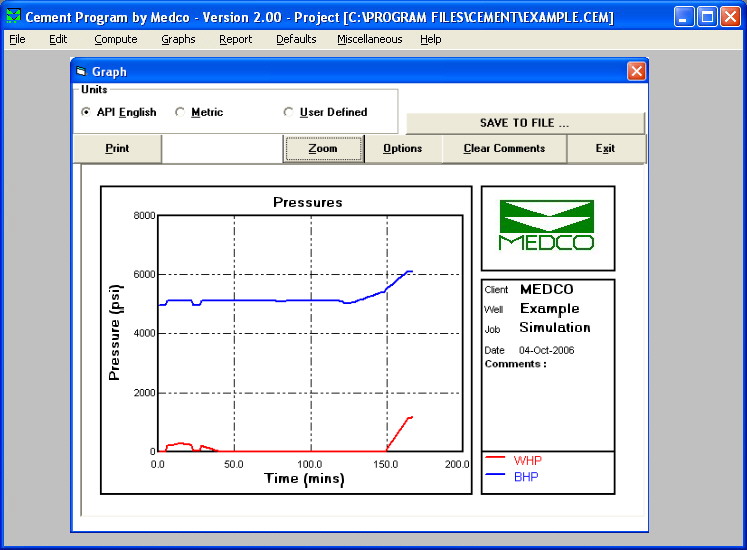Open graph Options
The image size is (747, 550).
(403, 149)
